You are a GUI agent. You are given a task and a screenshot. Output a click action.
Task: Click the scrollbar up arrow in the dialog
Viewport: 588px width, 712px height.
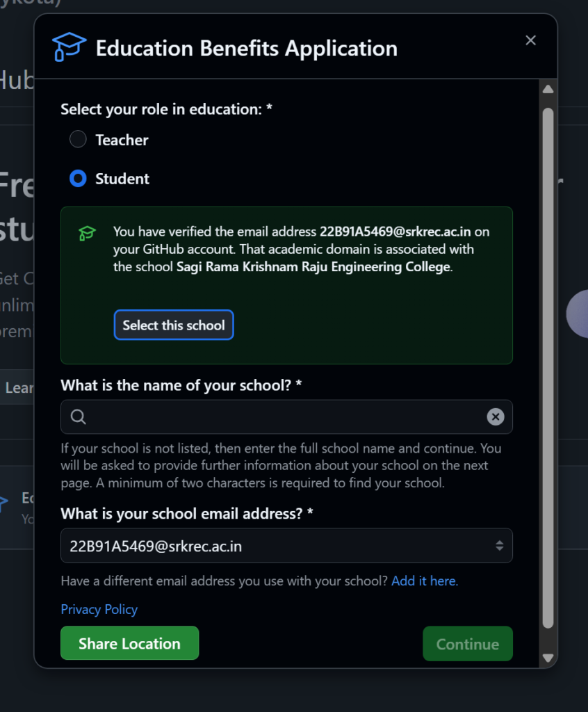coord(548,90)
